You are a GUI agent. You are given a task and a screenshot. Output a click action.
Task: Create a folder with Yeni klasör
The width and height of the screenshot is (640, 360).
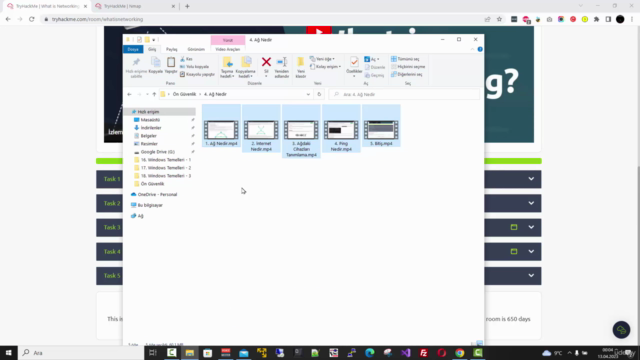click(x=300, y=67)
